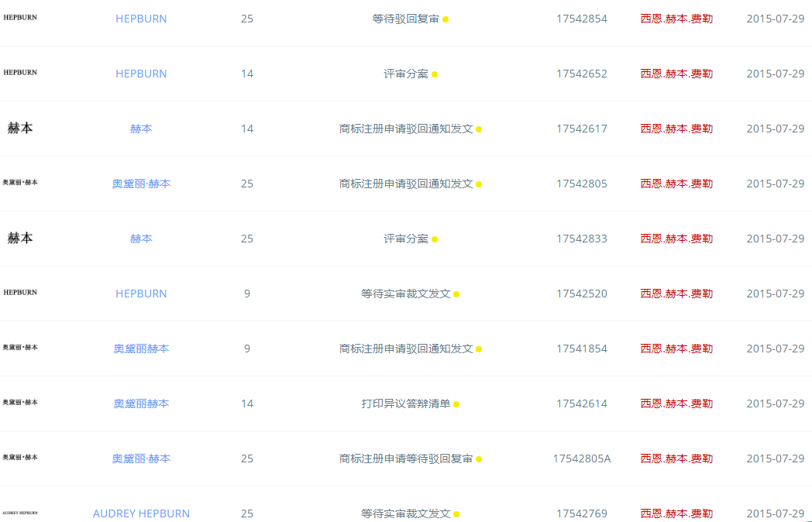The width and height of the screenshot is (812, 522).
Task: Click registration number 17541854
Action: pos(582,349)
